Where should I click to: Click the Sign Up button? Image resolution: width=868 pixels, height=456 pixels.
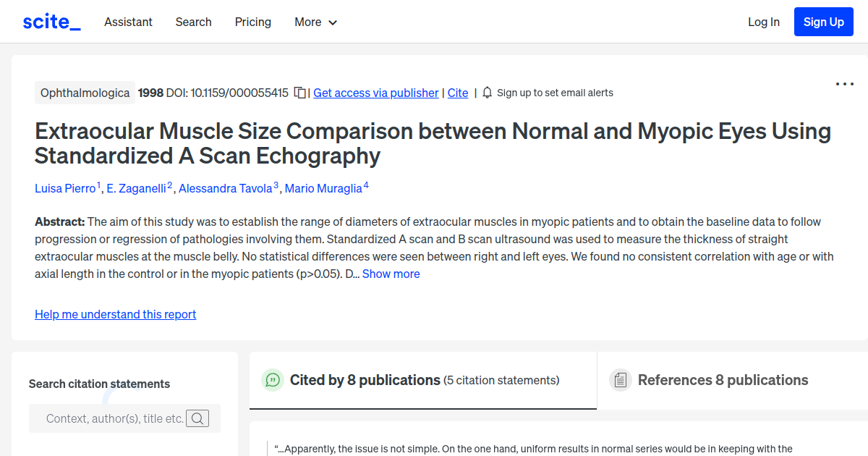click(x=823, y=21)
